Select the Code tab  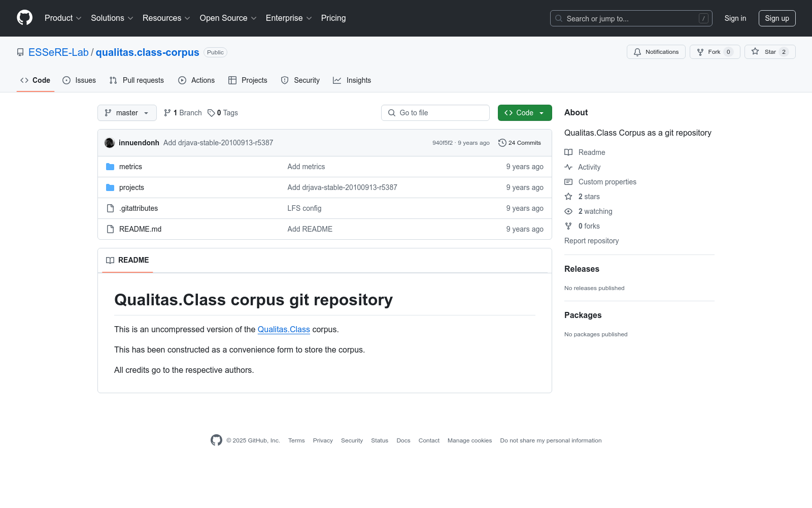coord(36,80)
